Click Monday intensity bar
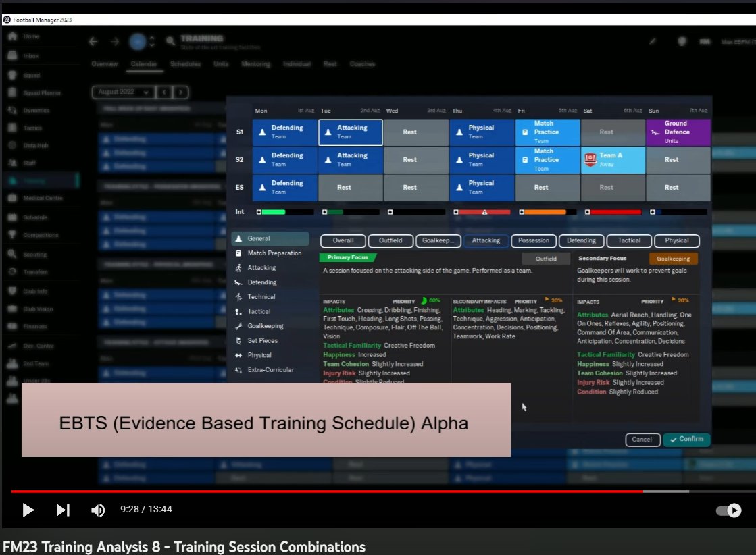 [285, 212]
